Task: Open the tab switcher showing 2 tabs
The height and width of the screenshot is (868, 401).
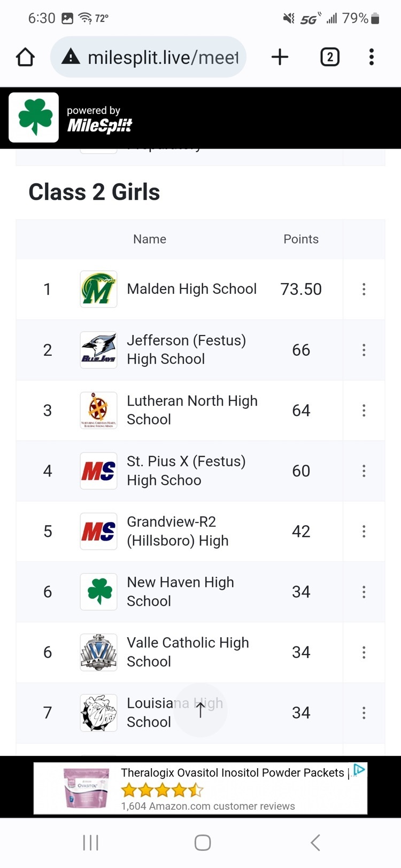Action: click(x=330, y=57)
